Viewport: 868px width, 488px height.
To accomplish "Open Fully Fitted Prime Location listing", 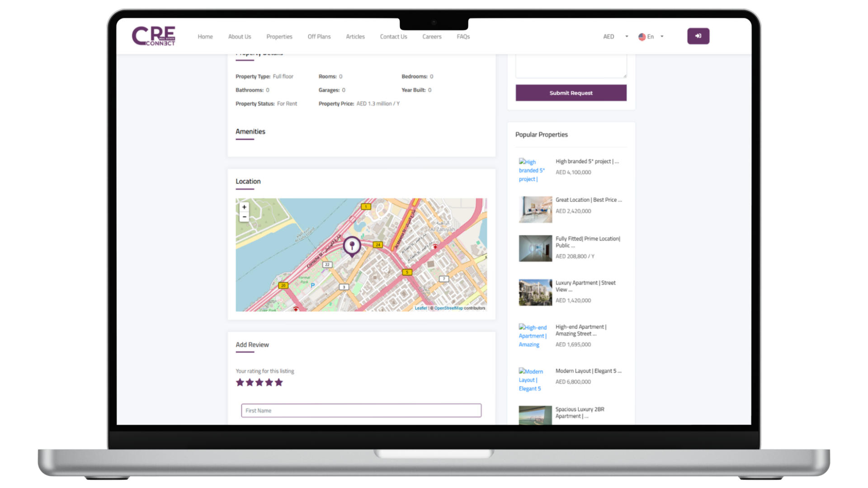I will [x=588, y=242].
